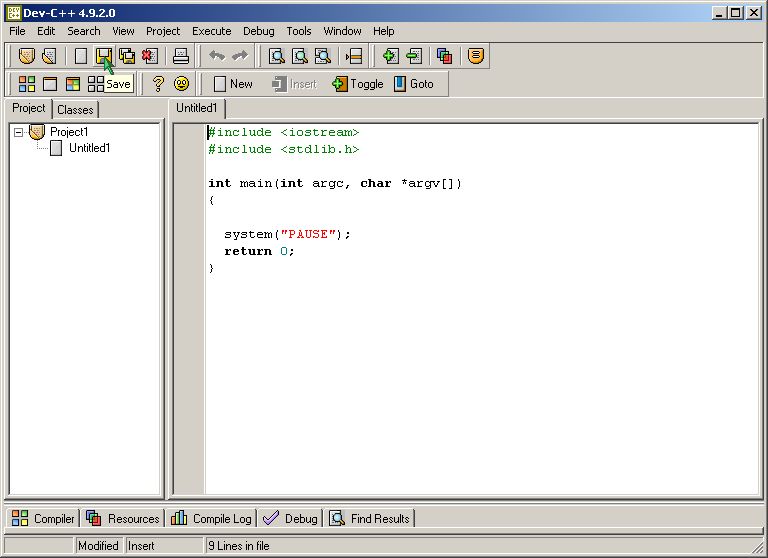Screen dimensions: 768x558
Task: Open the File menu
Action: coord(17,31)
